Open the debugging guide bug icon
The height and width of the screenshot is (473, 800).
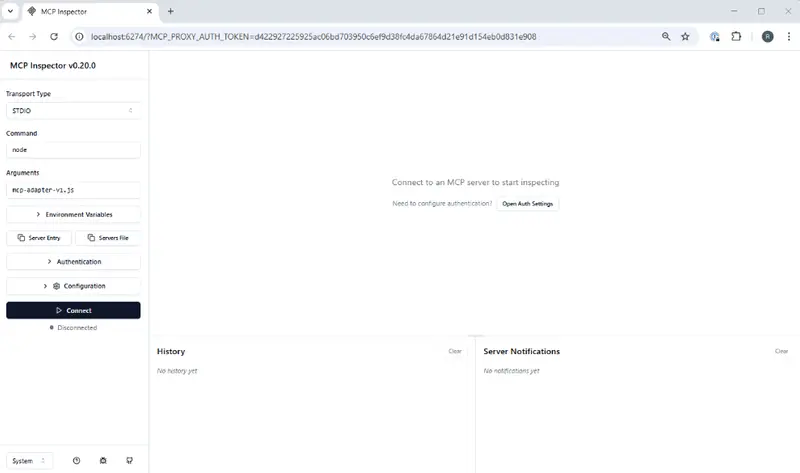tap(103, 461)
